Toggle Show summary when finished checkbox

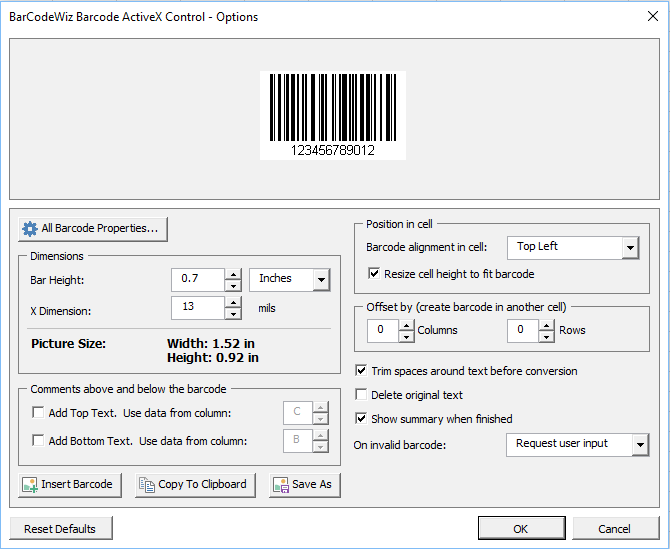361,418
